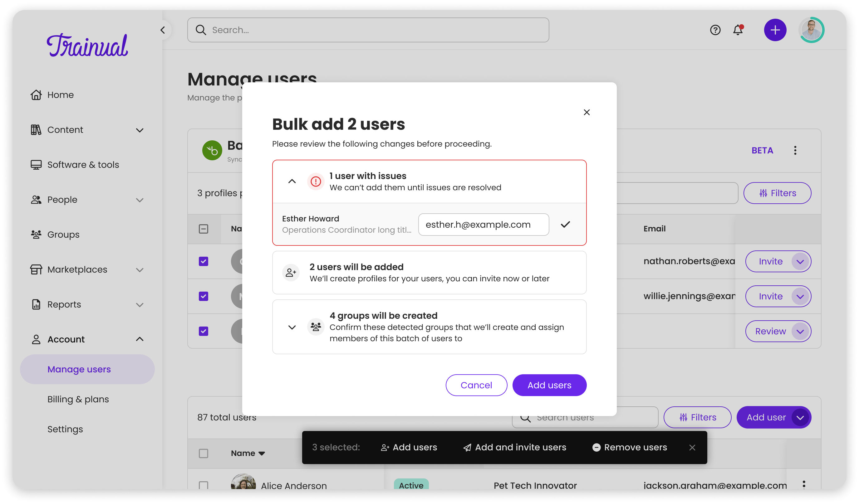Open the Add user dropdown arrow
859x504 pixels.
(x=800, y=418)
